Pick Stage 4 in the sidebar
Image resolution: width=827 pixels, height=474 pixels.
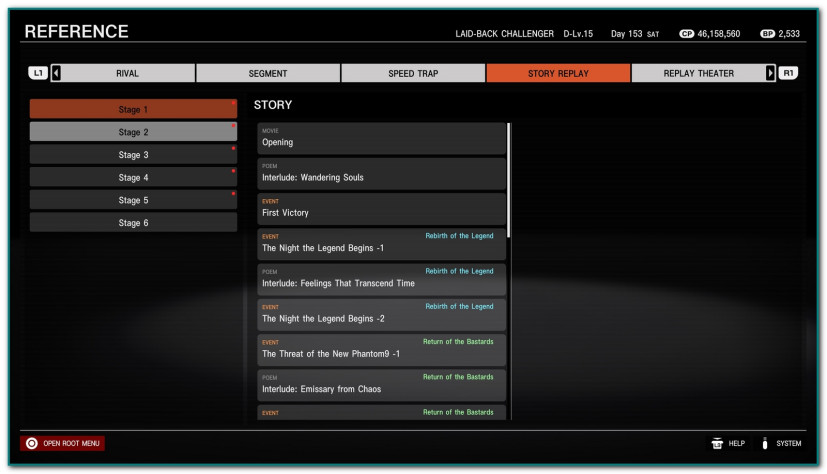pyautogui.click(x=133, y=177)
